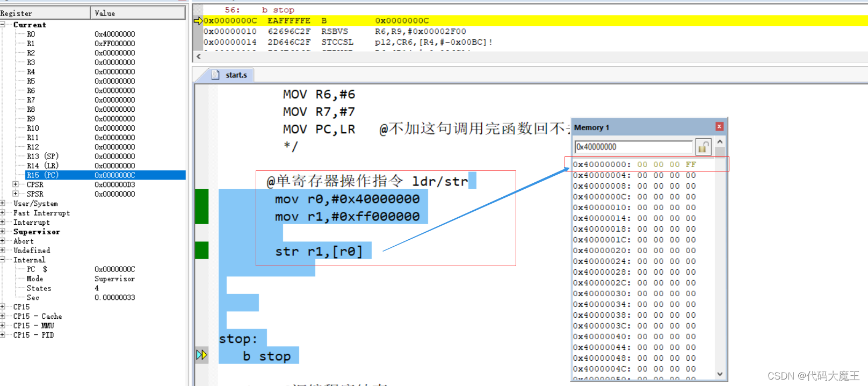Screen dimensions: 868x386
Task: Click the 'str r1,[r0]' source line
Action: click(319, 251)
